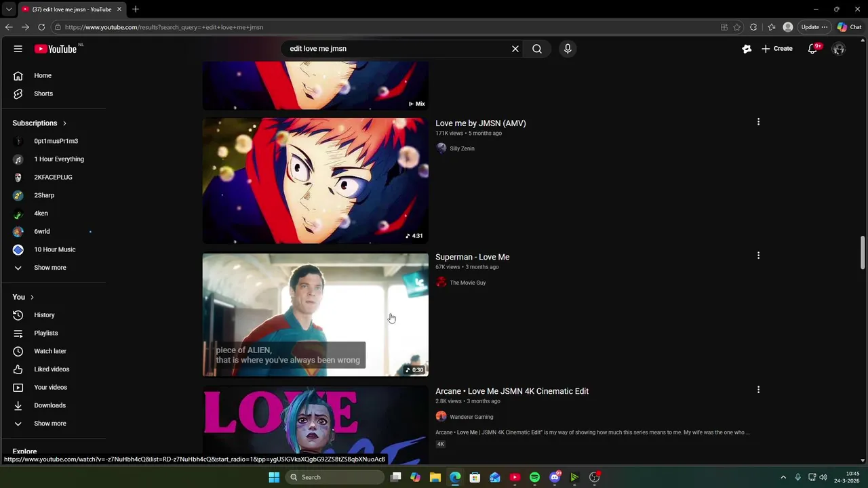Image resolution: width=868 pixels, height=488 pixels.
Task: Play the Love me by JMSN AMV thumbnail
Action: coord(315,181)
